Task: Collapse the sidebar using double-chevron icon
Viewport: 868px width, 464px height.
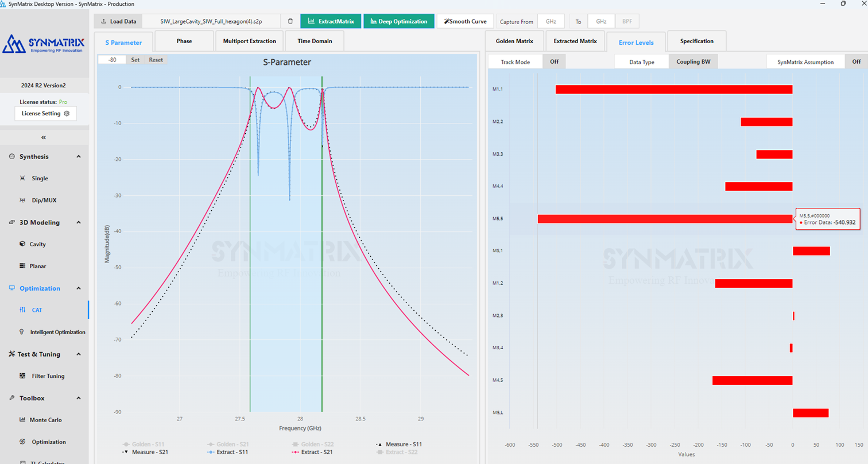Action: tap(44, 137)
